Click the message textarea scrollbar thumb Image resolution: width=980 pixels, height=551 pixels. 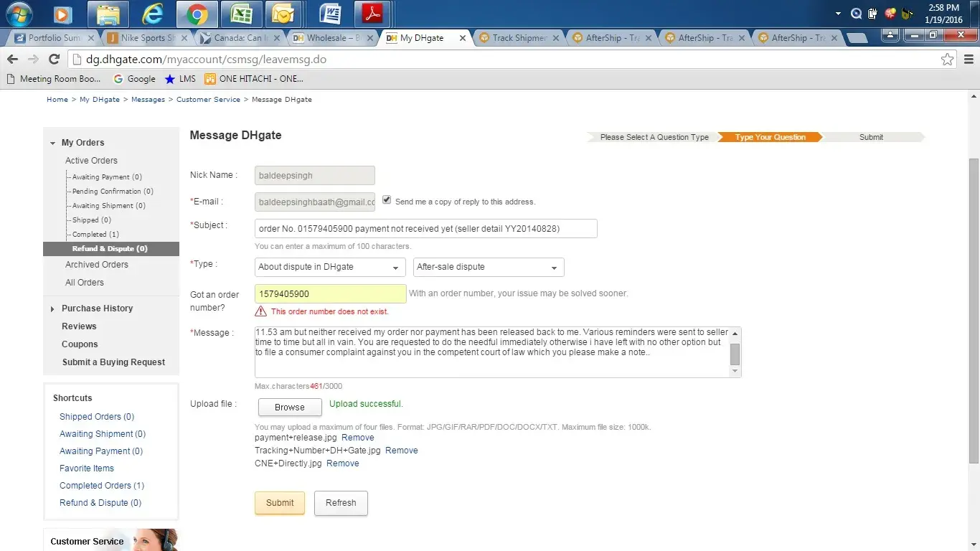click(735, 353)
